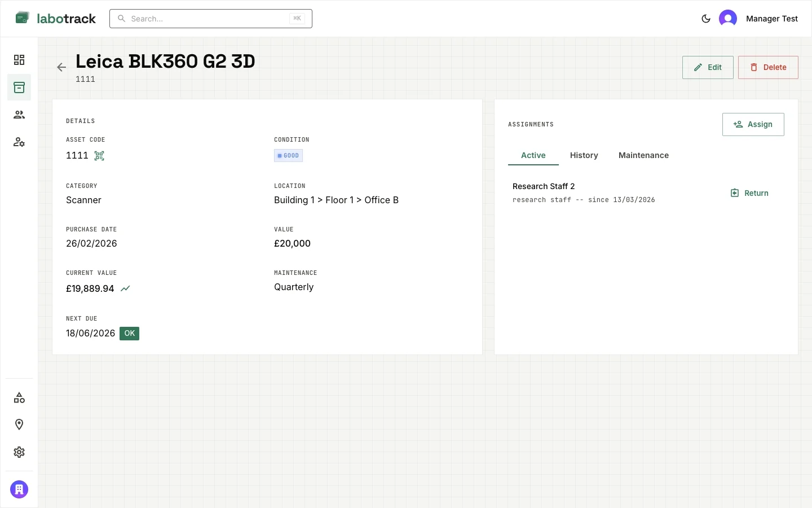Click the OK next due status badge

(129, 334)
